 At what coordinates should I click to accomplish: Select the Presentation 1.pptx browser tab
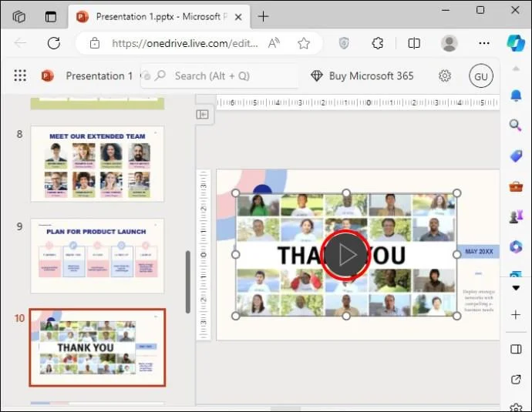159,17
